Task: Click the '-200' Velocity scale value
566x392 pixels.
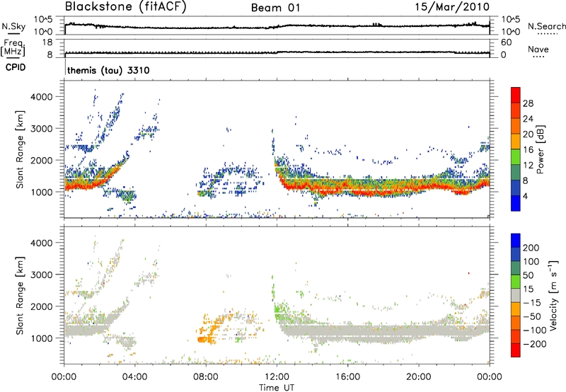Action: tap(534, 344)
